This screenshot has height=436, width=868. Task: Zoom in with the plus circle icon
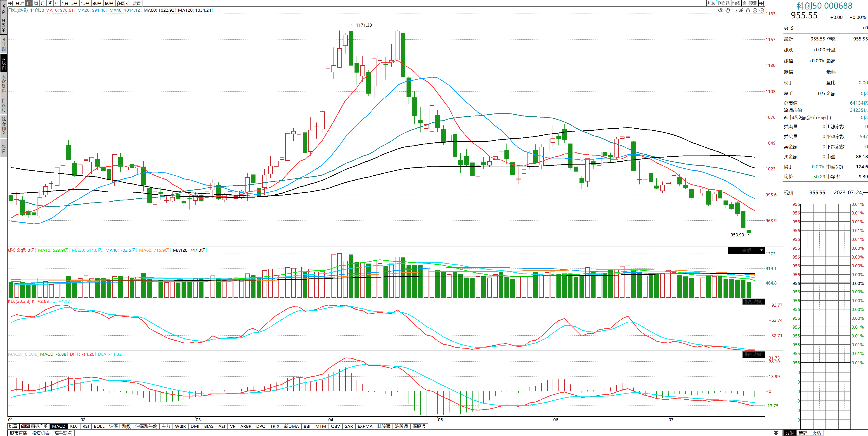[755, 10]
